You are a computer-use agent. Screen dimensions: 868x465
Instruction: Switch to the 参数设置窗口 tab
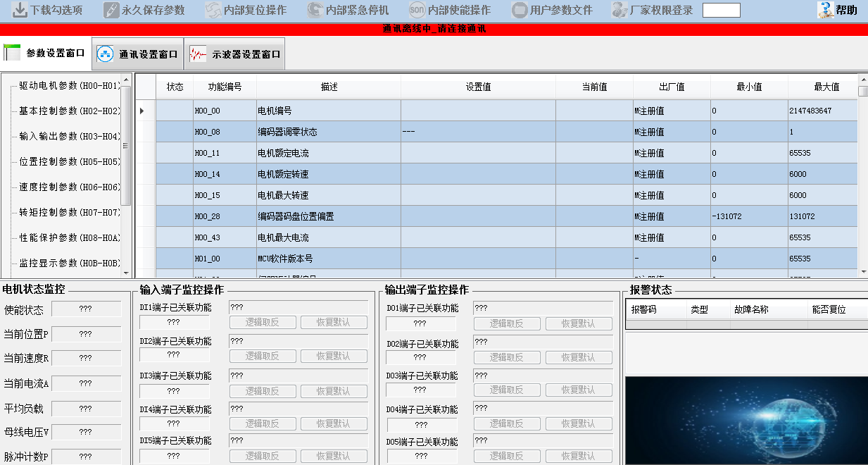(46, 53)
